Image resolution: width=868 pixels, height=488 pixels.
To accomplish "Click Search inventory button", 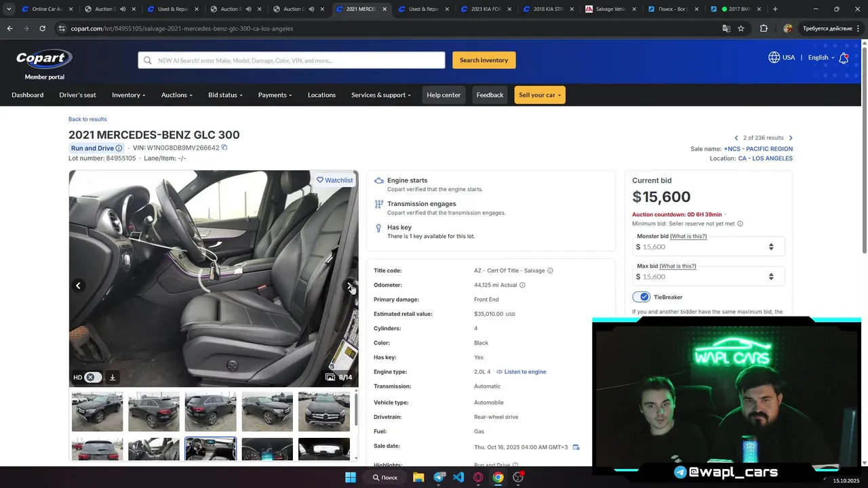I will click(x=484, y=60).
